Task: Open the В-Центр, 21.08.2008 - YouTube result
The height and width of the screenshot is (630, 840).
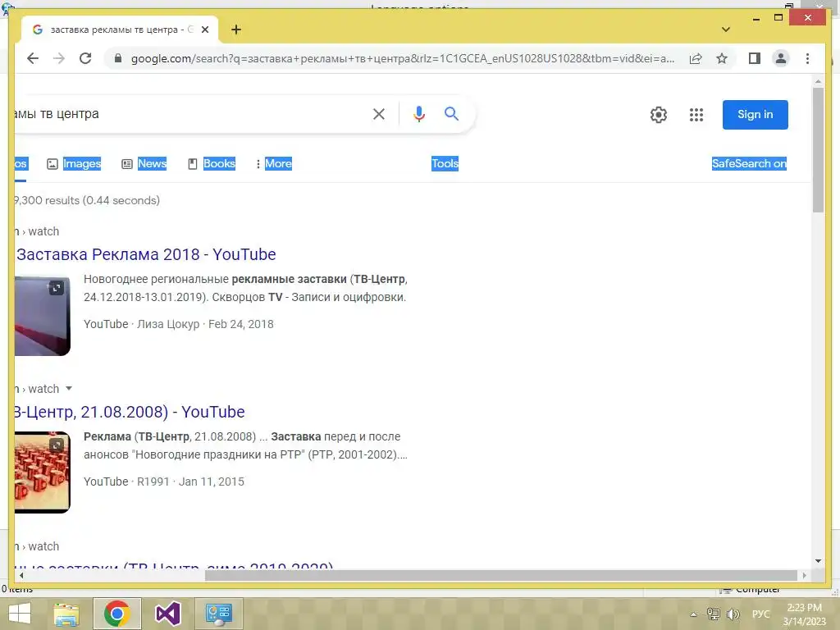Action: click(130, 412)
